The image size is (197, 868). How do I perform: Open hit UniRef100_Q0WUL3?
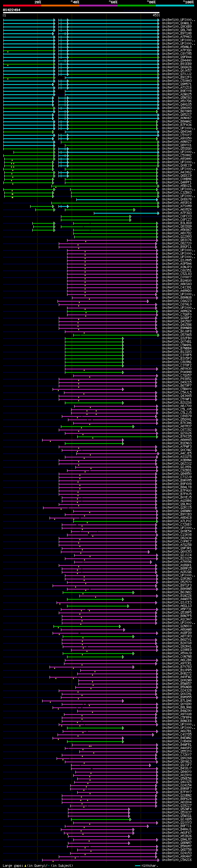click(177, 23)
